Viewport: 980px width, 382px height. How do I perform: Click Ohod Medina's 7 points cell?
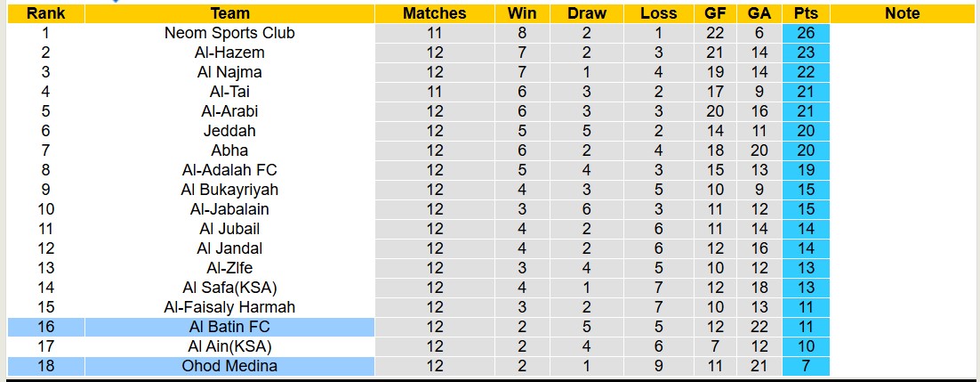(806, 366)
